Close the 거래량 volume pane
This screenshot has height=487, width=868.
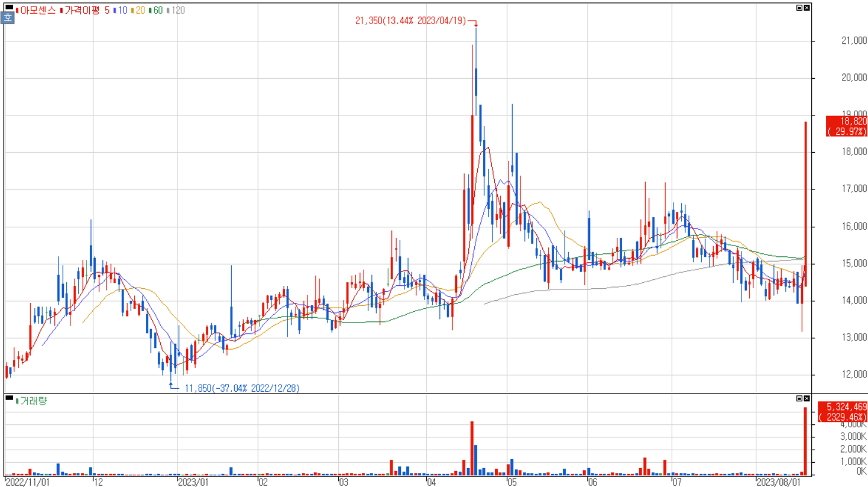pyautogui.click(x=807, y=398)
